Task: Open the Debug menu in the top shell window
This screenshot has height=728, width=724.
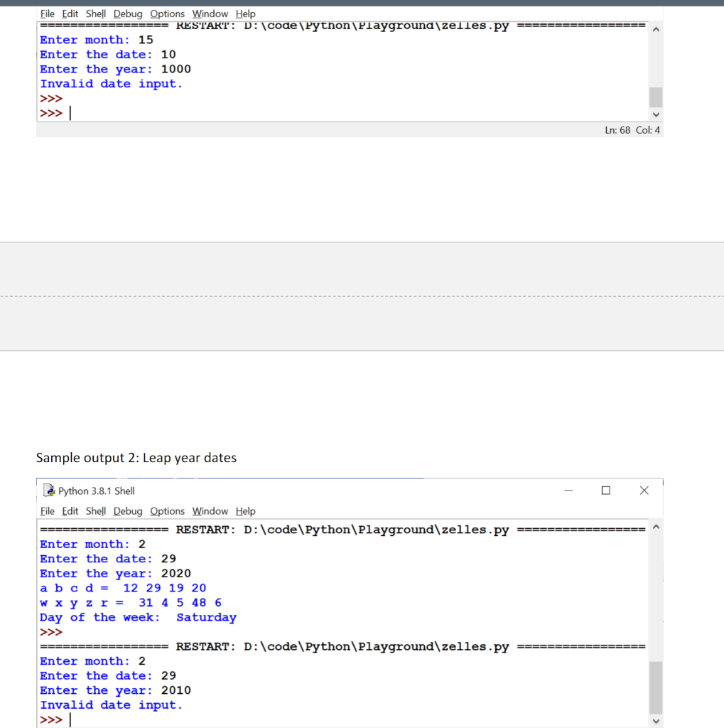Action: tap(127, 14)
